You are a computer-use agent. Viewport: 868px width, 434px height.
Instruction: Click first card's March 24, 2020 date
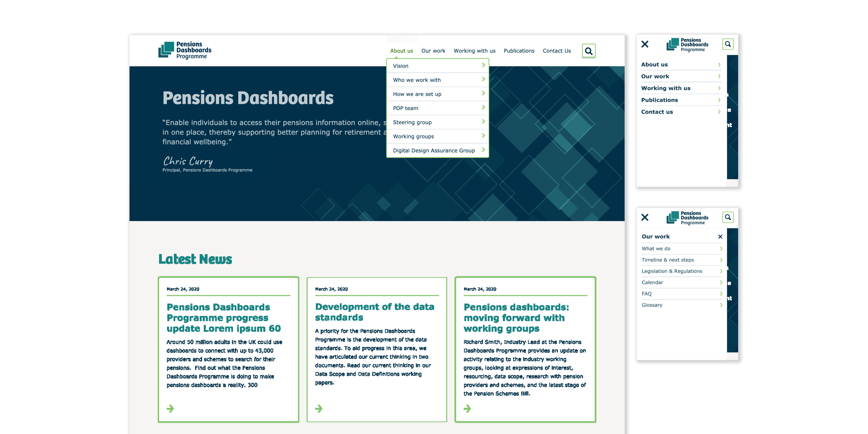(183, 289)
